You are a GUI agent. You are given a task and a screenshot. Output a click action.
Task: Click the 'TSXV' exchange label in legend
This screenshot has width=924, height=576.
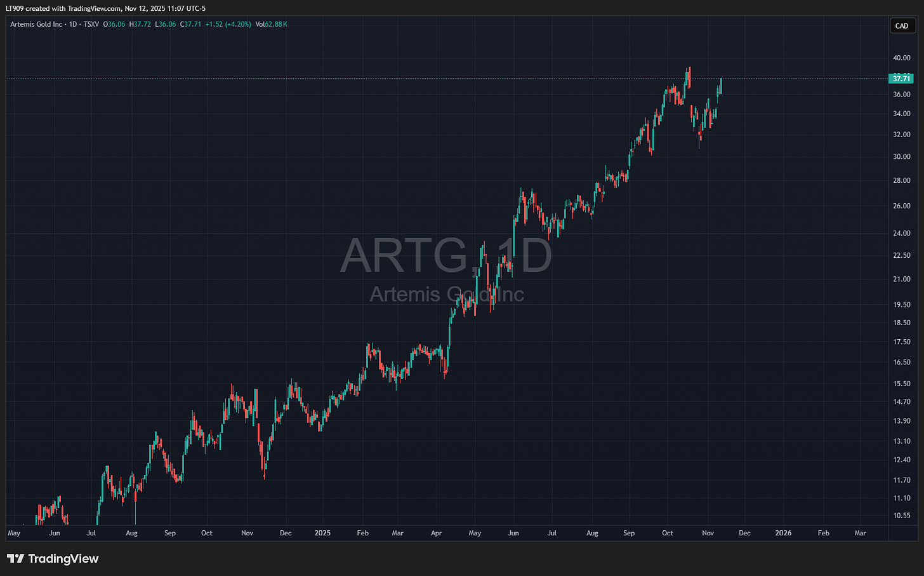click(91, 24)
